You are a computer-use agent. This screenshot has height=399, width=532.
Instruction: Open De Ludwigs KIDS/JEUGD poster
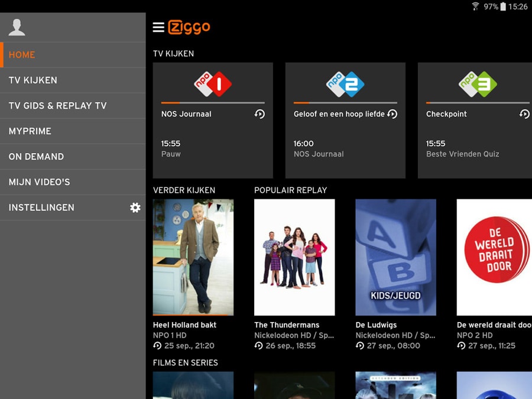[395, 257]
